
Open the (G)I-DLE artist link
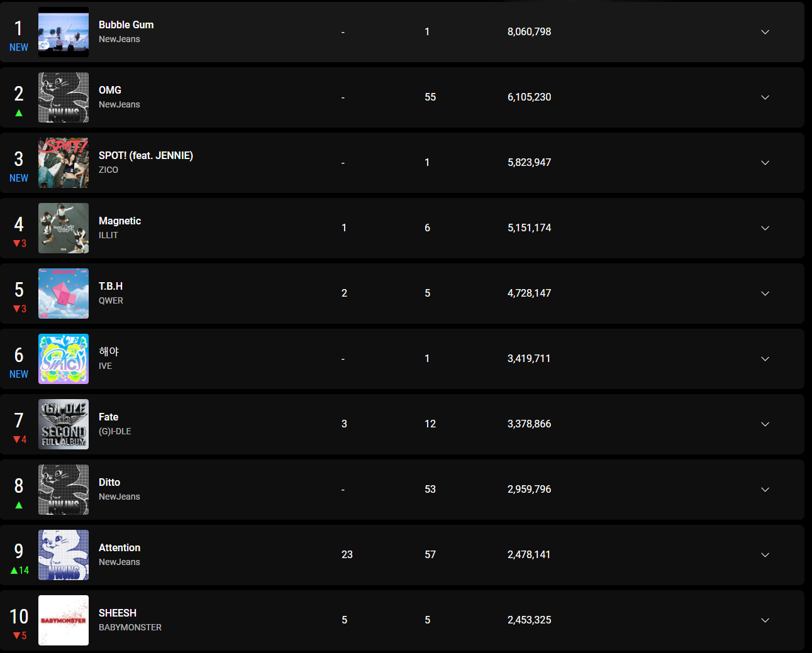click(x=115, y=431)
